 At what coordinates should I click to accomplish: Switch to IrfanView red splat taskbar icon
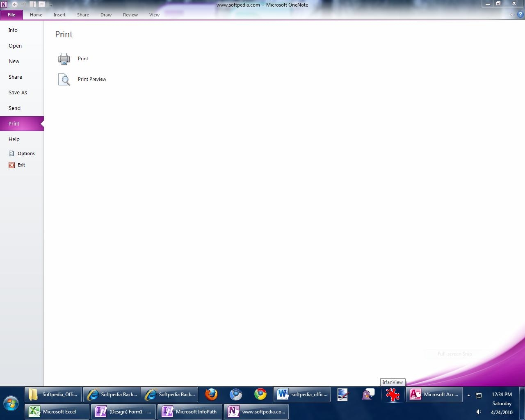pos(393,395)
